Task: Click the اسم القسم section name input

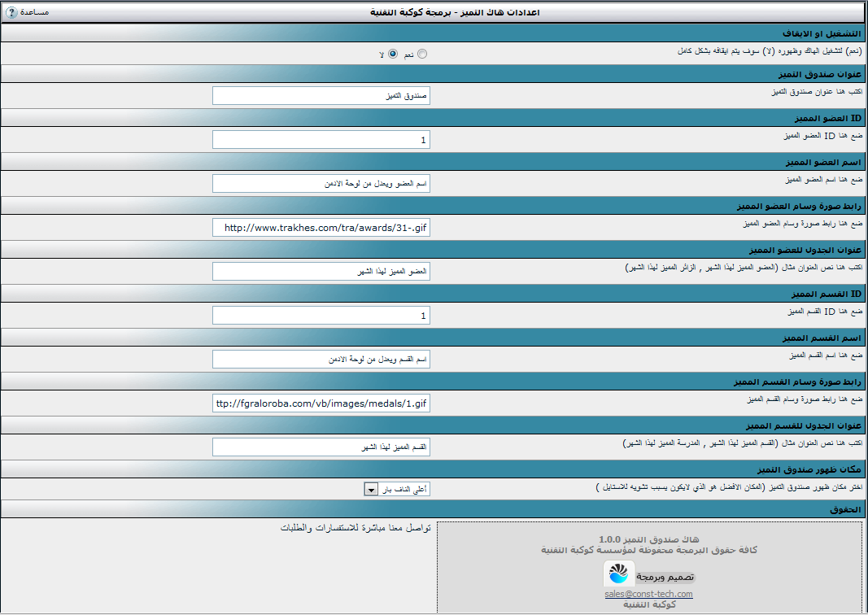Action: pyautogui.click(x=321, y=360)
